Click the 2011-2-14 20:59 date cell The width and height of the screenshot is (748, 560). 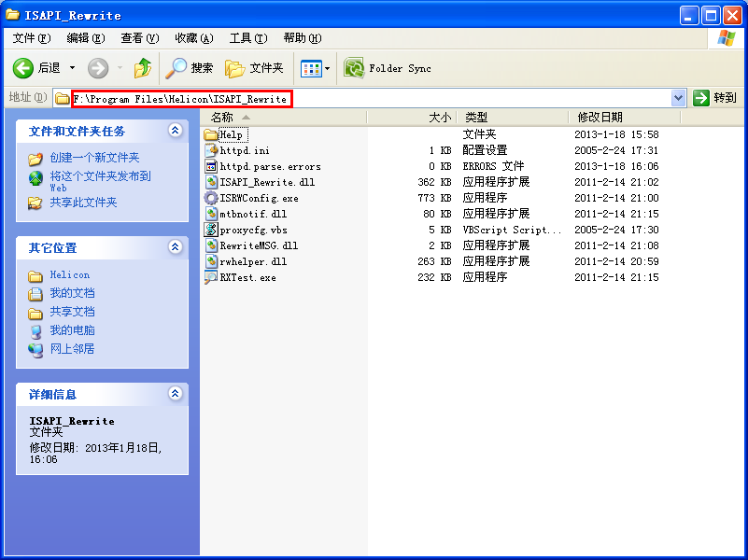coord(616,261)
